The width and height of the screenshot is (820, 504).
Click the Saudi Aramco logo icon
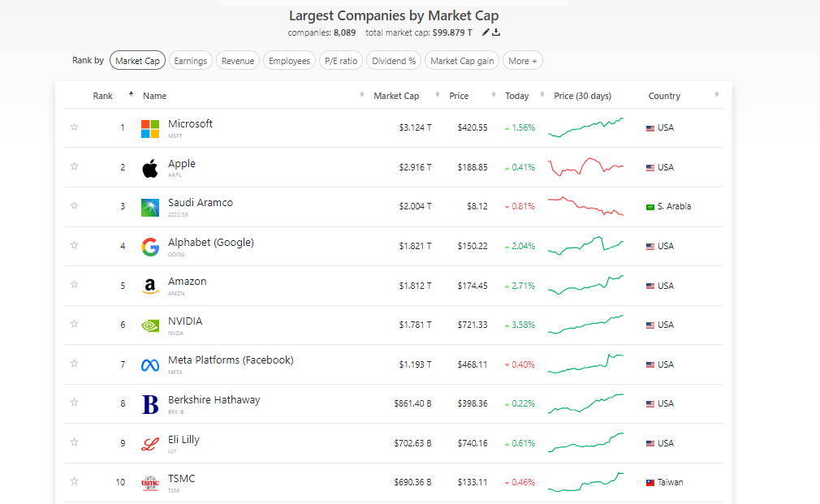[x=150, y=208]
